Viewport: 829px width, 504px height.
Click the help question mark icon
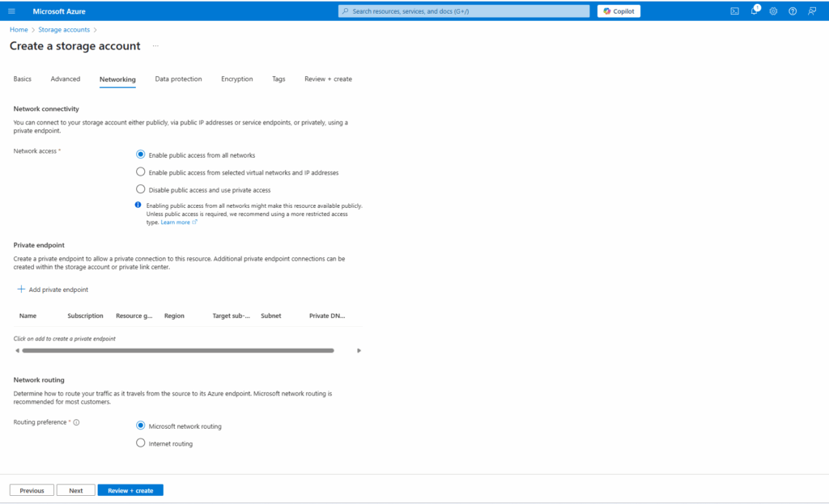point(793,11)
